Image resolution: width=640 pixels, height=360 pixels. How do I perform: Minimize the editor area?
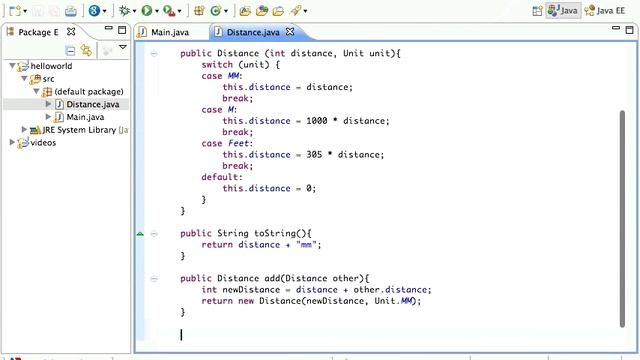click(x=616, y=28)
